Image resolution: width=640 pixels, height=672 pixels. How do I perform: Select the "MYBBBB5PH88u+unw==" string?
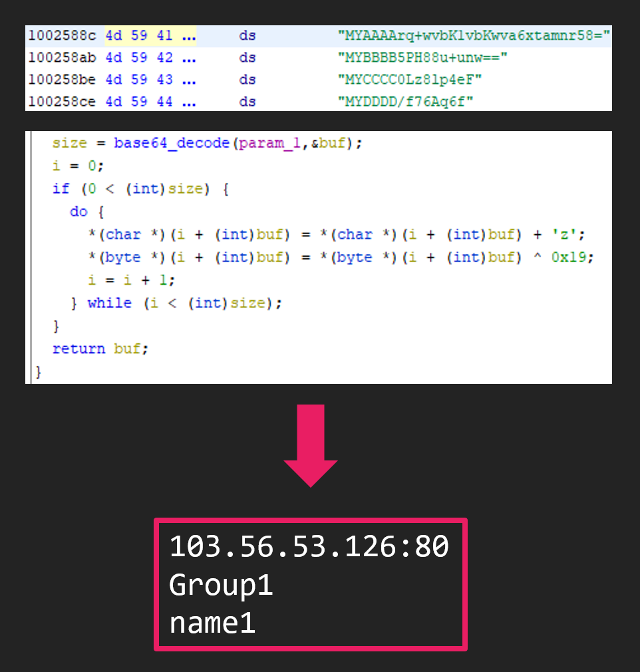422,58
